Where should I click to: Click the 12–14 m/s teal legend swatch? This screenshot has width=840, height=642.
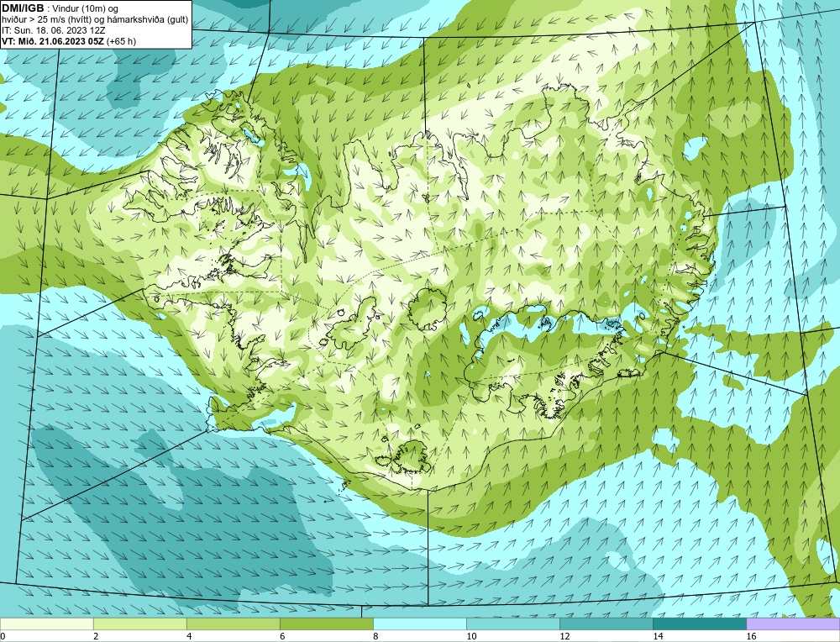coord(606,624)
